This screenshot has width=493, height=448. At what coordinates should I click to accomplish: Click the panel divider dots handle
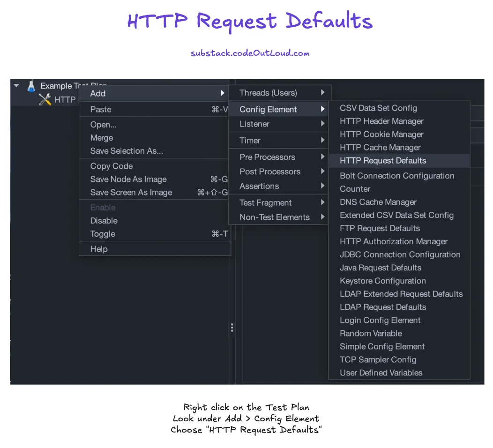click(232, 328)
